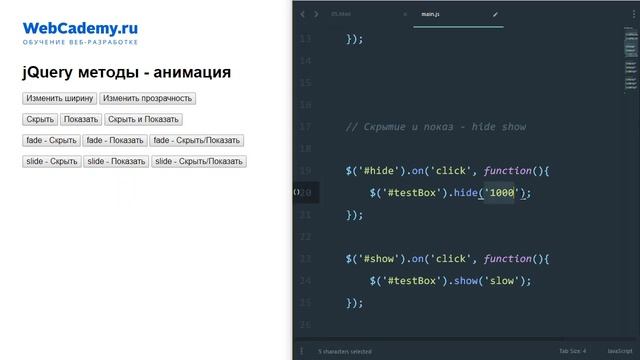Click the code minimap on the right edge
640x360 pixels.
click(x=631, y=59)
